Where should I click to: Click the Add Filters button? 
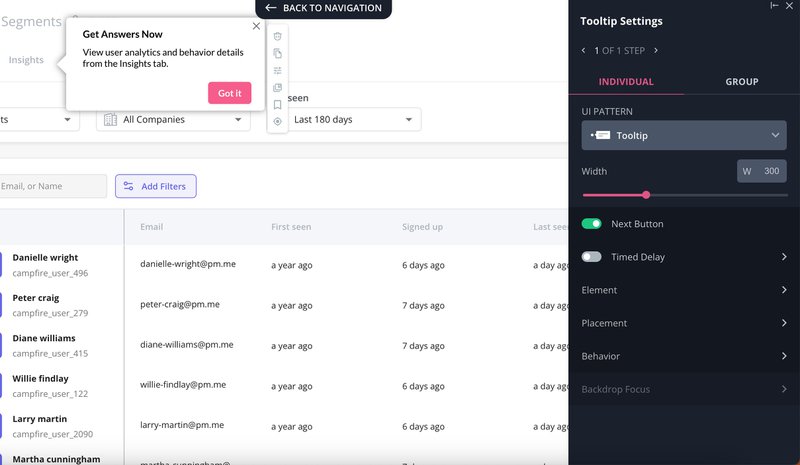tap(156, 186)
